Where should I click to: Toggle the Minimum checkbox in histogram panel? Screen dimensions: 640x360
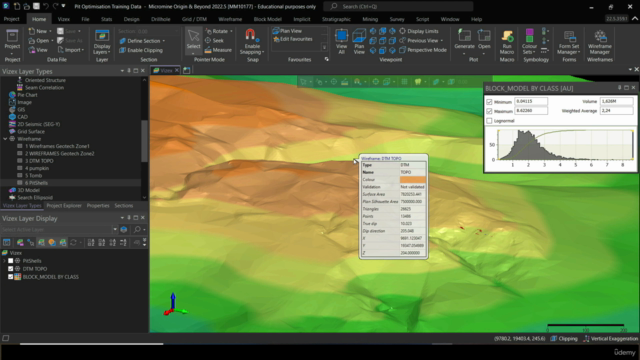[489, 102]
